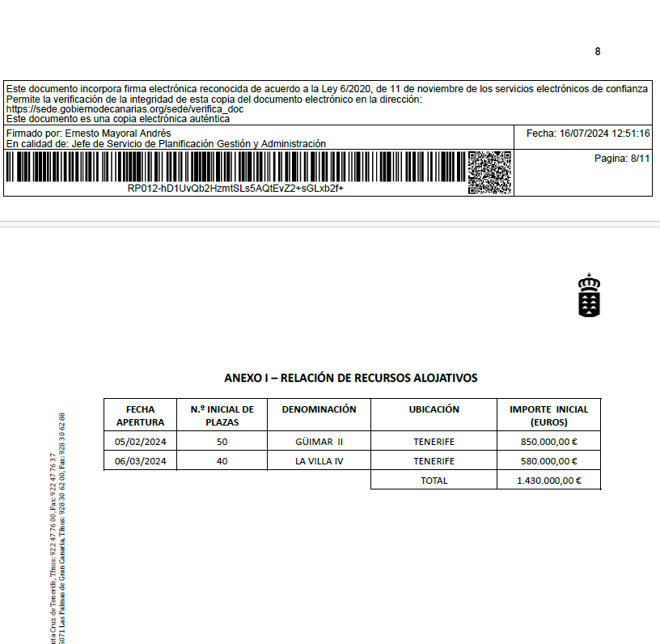This screenshot has height=644, width=660.
Task: Click 'FECHA APERTURA' column header
Action: 140,415
